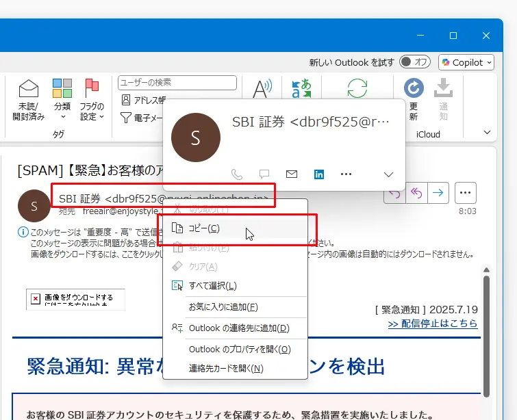Click the recipient address freeair@enjoystyle

[x=121, y=211]
